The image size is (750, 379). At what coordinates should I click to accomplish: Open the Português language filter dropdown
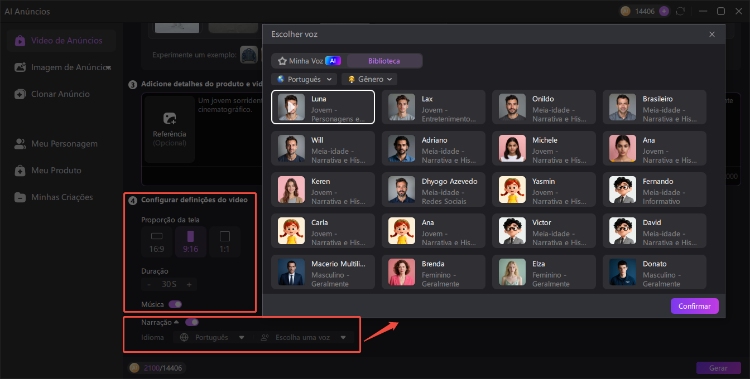pos(304,79)
